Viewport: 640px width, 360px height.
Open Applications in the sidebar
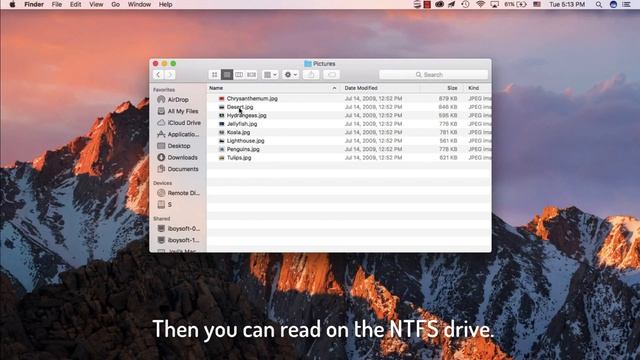click(x=178, y=134)
